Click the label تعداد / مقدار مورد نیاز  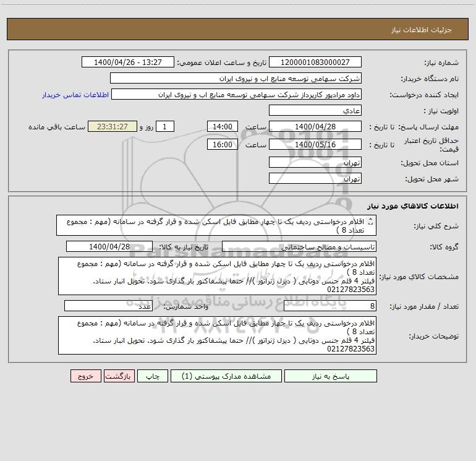[424, 306]
